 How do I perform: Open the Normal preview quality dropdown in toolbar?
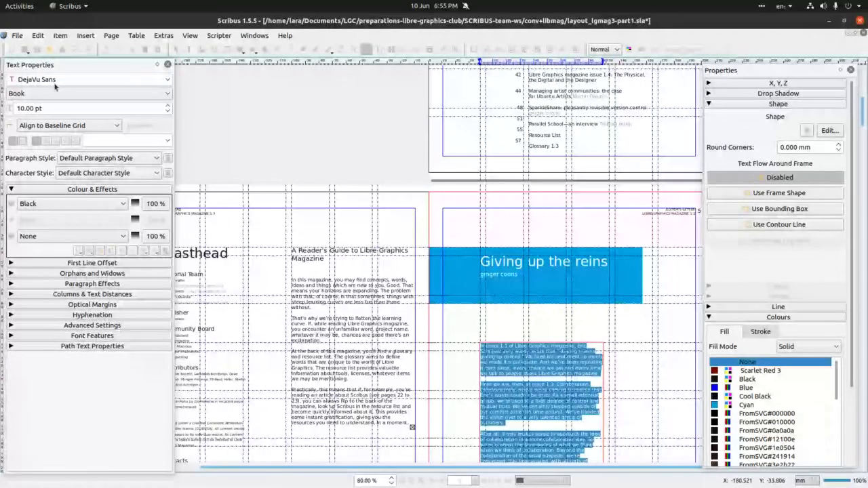604,49
